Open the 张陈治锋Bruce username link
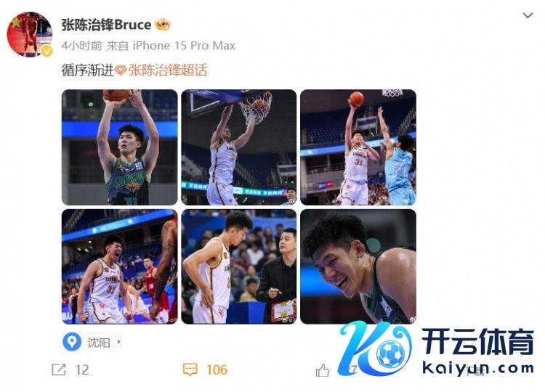 click(x=106, y=25)
